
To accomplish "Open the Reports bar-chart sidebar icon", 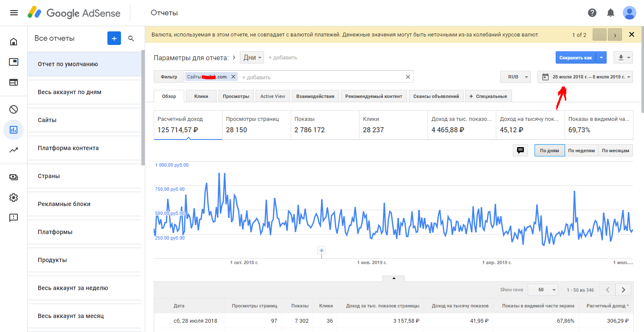I will pyautogui.click(x=14, y=129).
